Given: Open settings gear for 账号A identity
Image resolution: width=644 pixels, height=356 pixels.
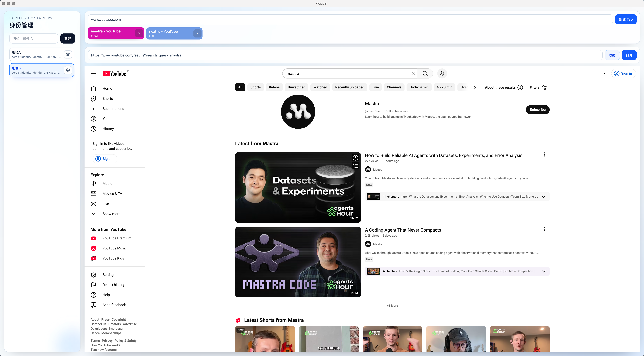Looking at the screenshot, I should point(68,54).
